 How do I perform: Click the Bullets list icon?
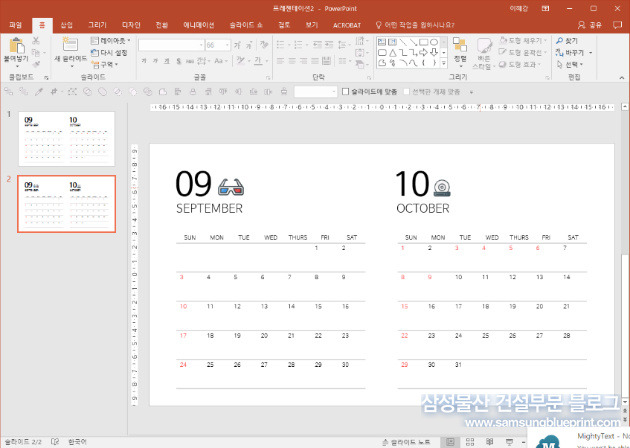point(282,44)
